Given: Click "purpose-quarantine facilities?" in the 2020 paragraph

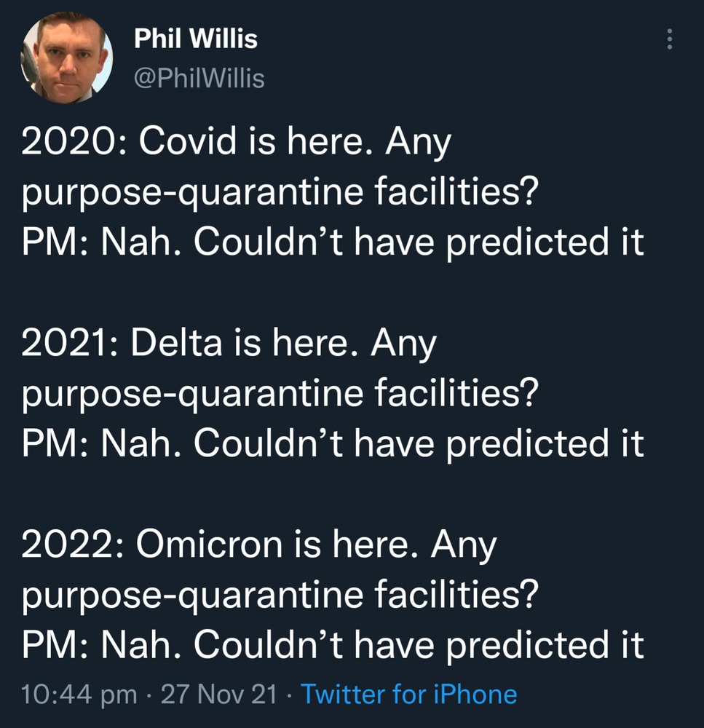Looking at the screenshot, I should [280, 194].
